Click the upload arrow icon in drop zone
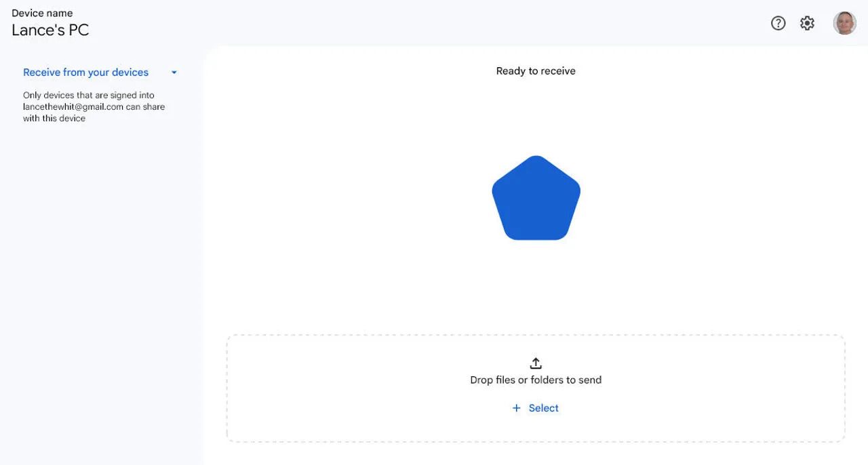Viewport: 868px width, 465px height. pyautogui.click(x=536, y=363)
